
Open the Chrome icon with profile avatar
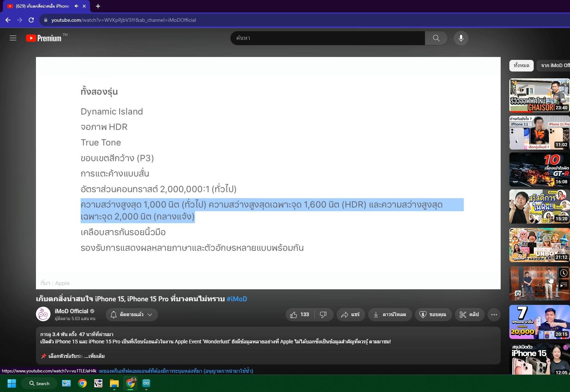[130, 383]
